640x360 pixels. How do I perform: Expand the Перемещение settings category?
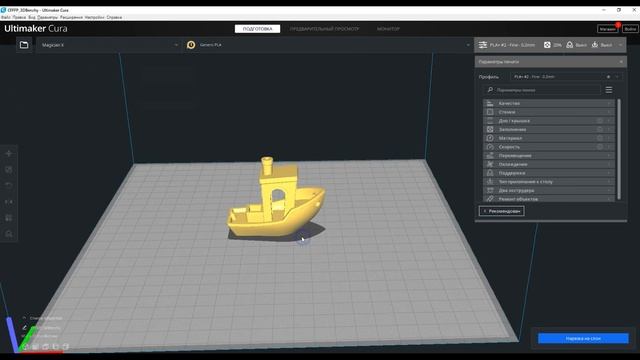pos(549,156)
